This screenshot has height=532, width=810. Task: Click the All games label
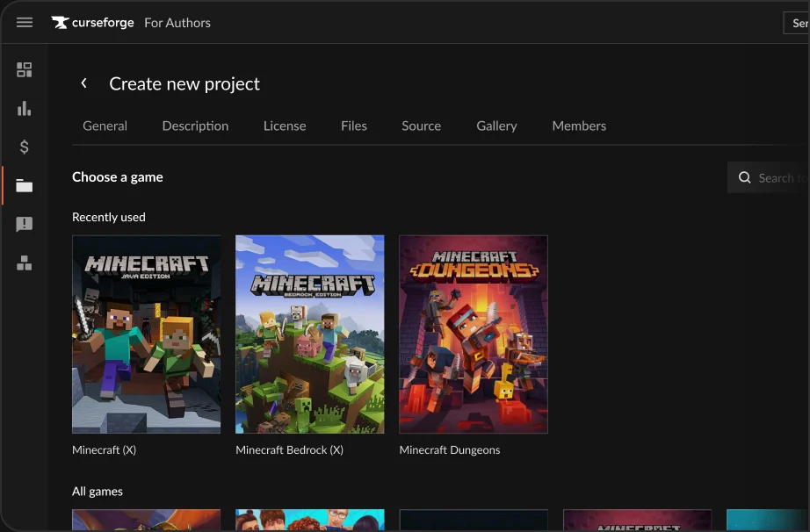[x=98, y=492]
